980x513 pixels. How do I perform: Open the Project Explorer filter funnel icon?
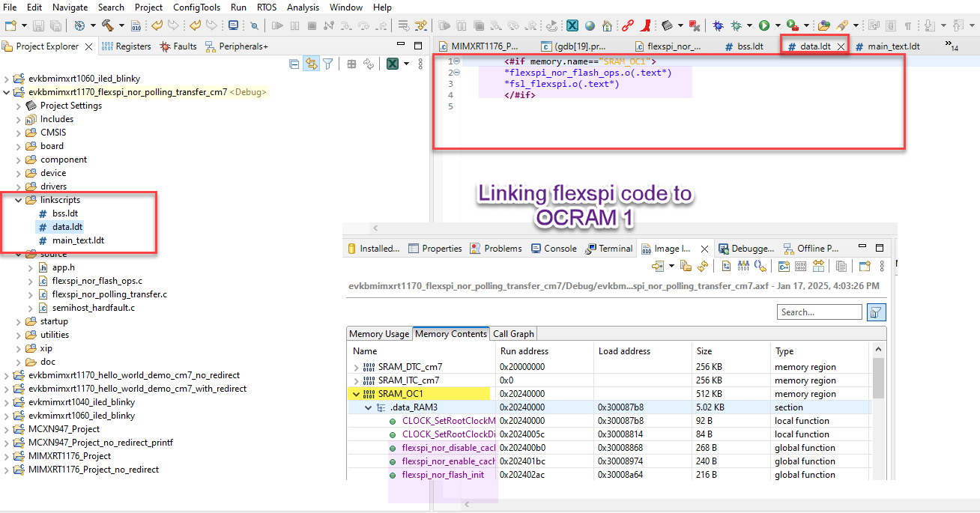(x=327, y=64)
